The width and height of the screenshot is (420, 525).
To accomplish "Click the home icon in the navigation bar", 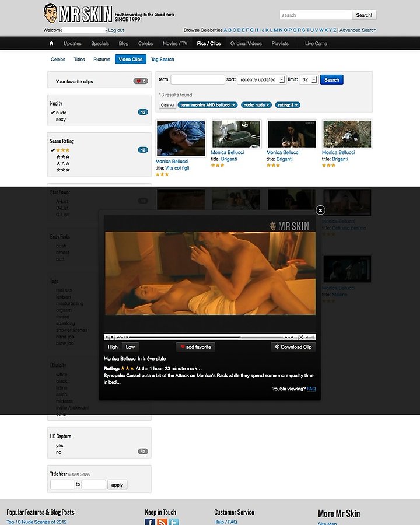I will (51, 43).
